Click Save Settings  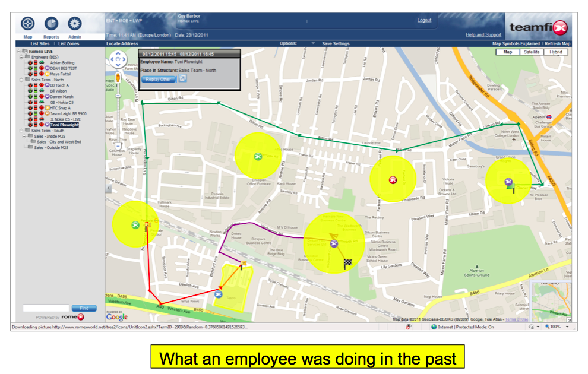[x=336, y=43]
